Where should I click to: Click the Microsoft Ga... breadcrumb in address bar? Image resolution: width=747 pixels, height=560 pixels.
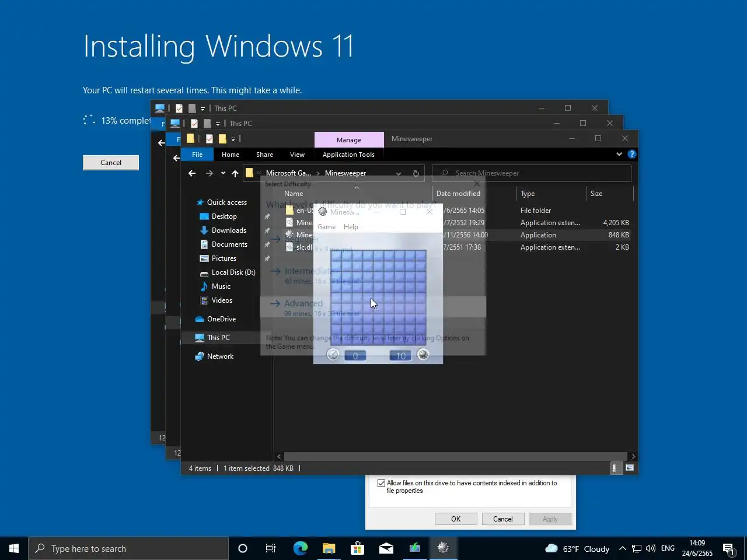tap(288, 173)
